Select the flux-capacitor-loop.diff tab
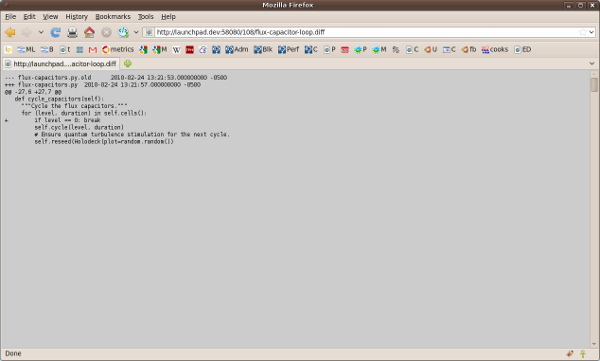600x361 pixels. click(61, 64)
